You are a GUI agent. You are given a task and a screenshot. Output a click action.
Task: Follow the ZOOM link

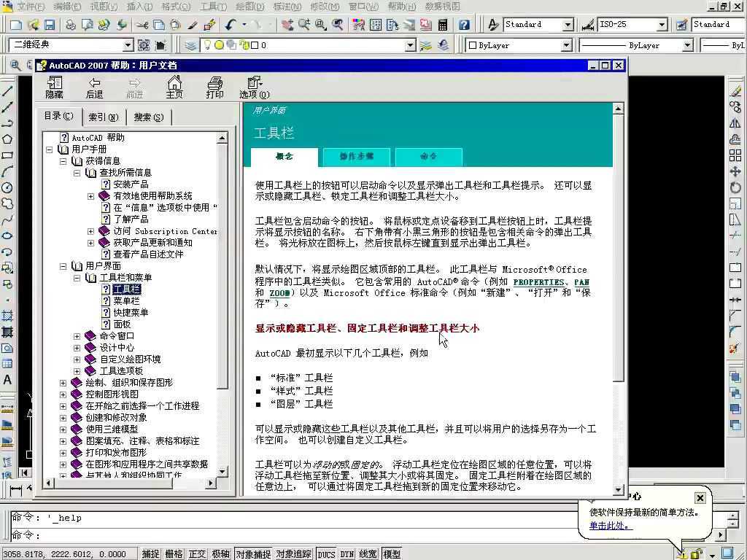[x=279, y=293]
